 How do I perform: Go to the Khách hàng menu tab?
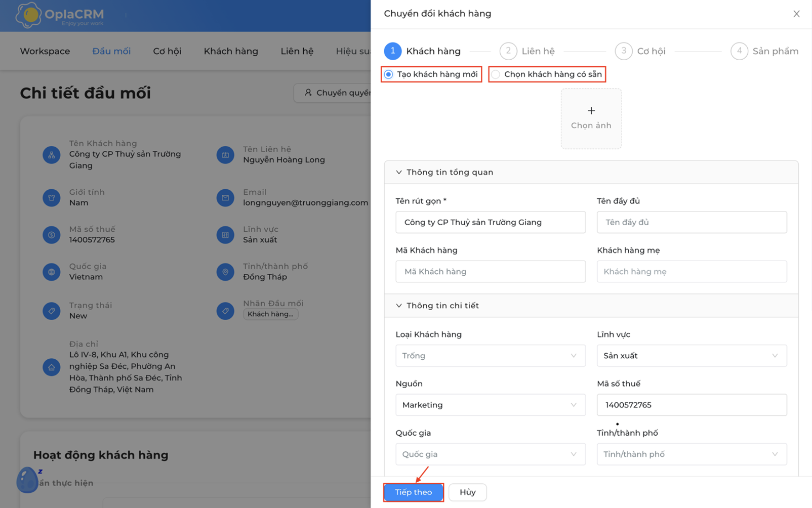click(231, 51)
